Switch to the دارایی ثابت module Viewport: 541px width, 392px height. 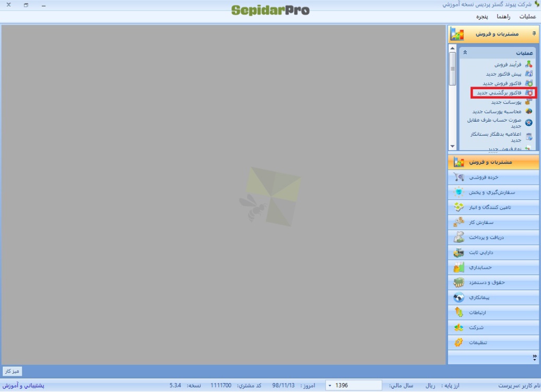493,252
